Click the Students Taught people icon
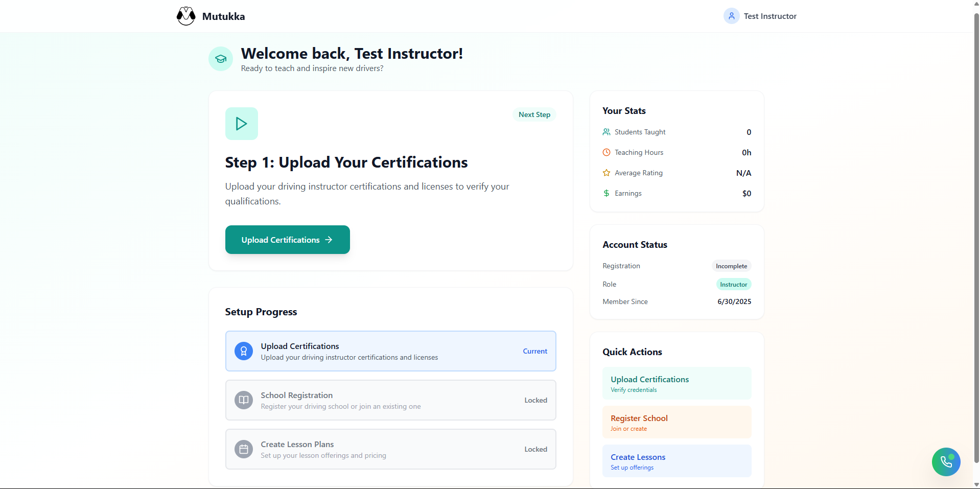The image size is (980, 489). pos(606,132)
